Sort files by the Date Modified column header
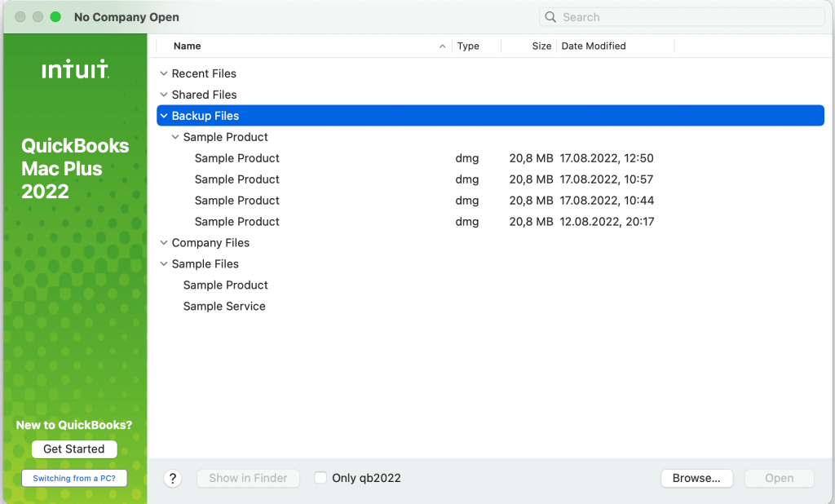Viewport: 835px width, 504px height. click(x=593, y=46)
